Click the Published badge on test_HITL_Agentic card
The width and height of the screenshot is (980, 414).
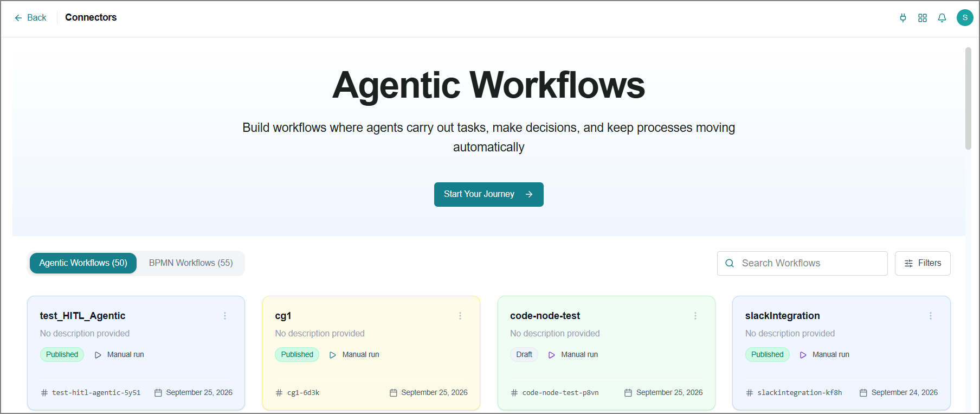pos(62,355)
